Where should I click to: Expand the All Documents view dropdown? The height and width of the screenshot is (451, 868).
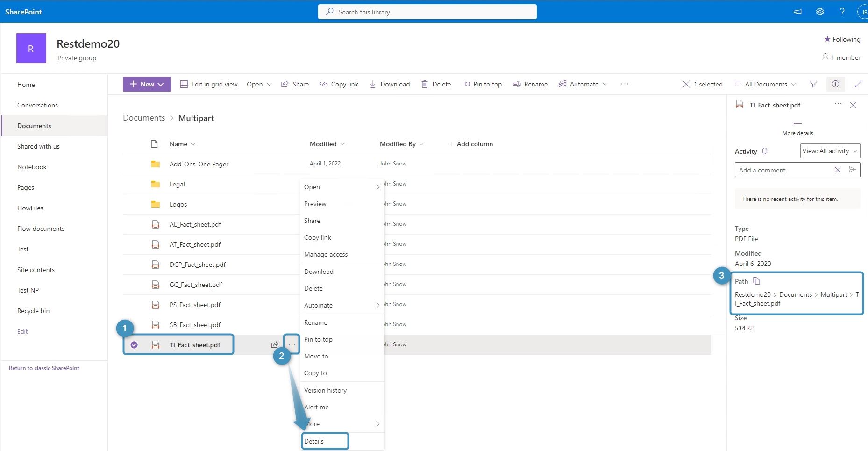[x=765, y=84]
